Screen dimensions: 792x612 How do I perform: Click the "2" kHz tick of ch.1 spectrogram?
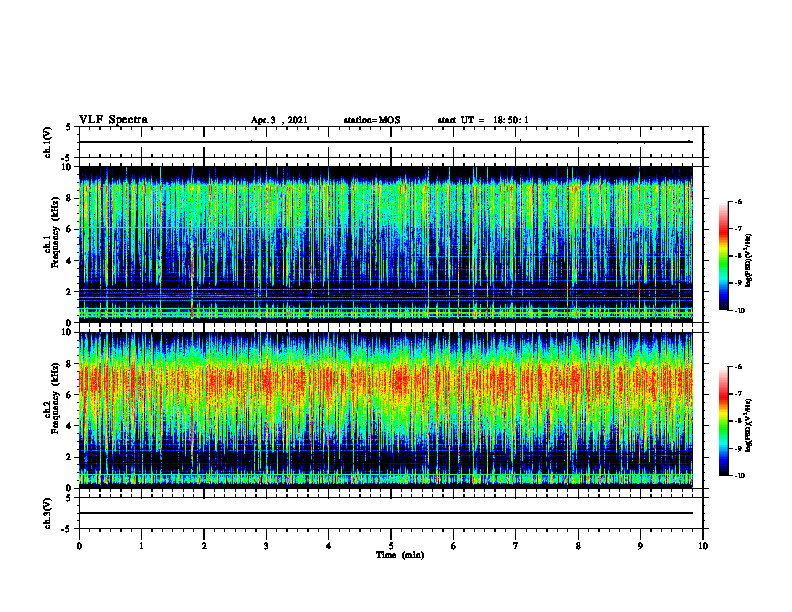[69, 292]
